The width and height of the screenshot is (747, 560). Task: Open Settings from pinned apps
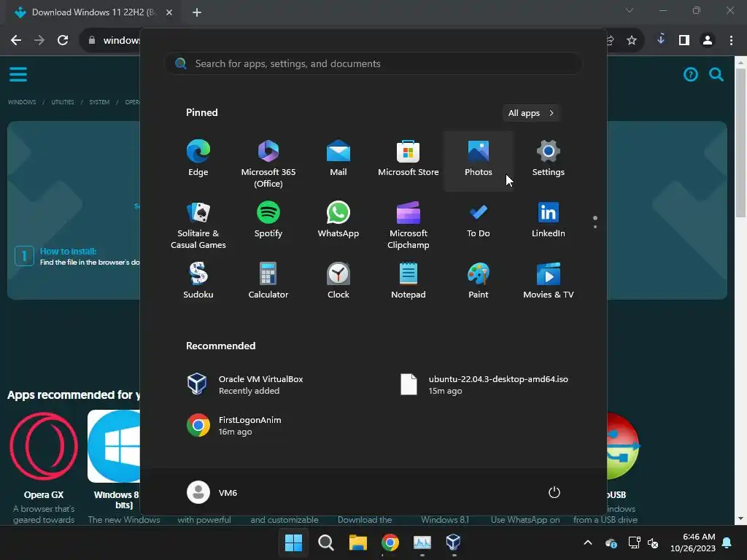[x=549, y=160]
